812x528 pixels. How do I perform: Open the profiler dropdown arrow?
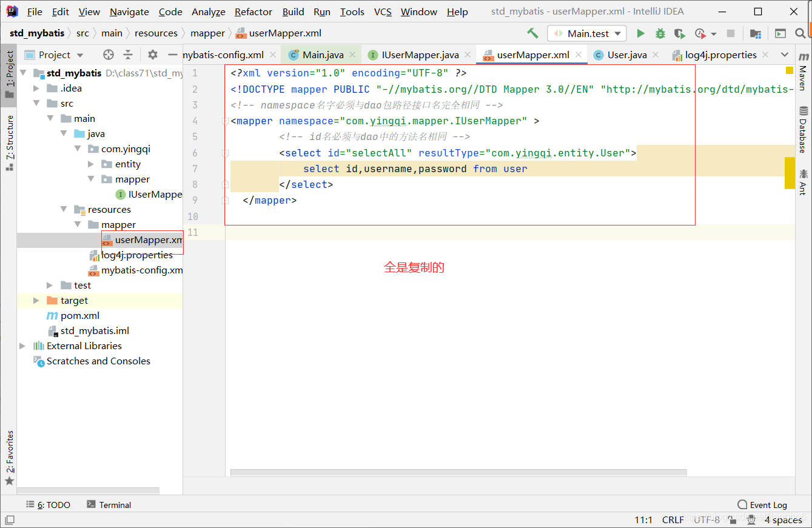pyautogui.click(x=714, y=34)
